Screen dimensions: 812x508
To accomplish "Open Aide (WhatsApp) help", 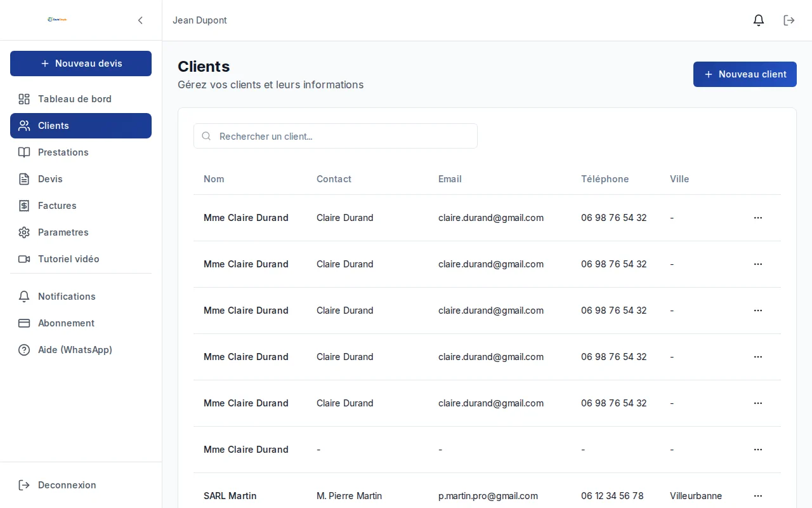I will pyautogui.click(x=81, y=350).
